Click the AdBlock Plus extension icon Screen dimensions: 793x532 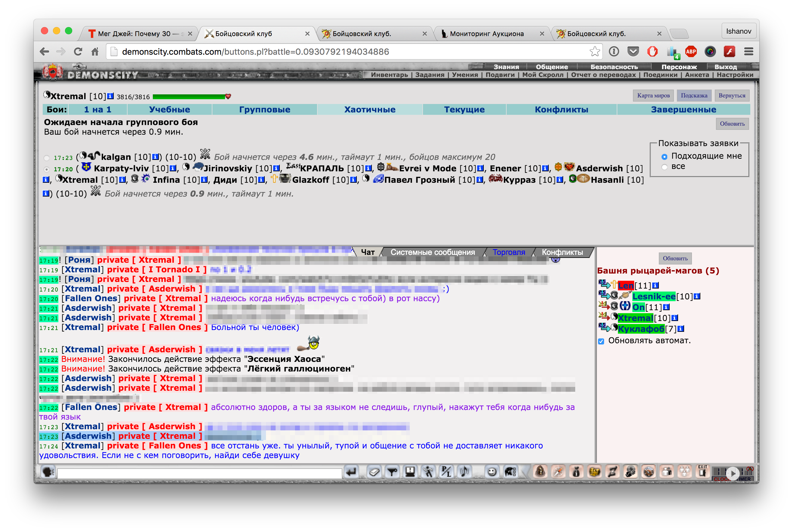(691, 52)
